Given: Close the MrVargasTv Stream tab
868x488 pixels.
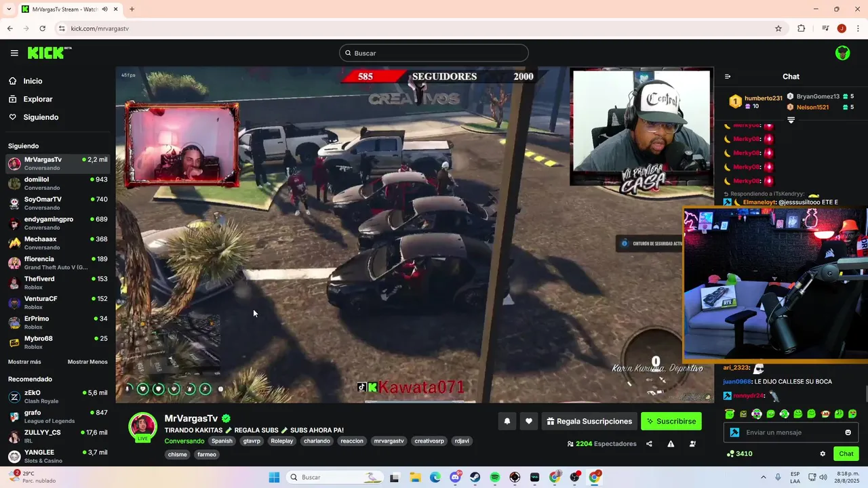Looking at the screenshot, I should pos(116,9).
